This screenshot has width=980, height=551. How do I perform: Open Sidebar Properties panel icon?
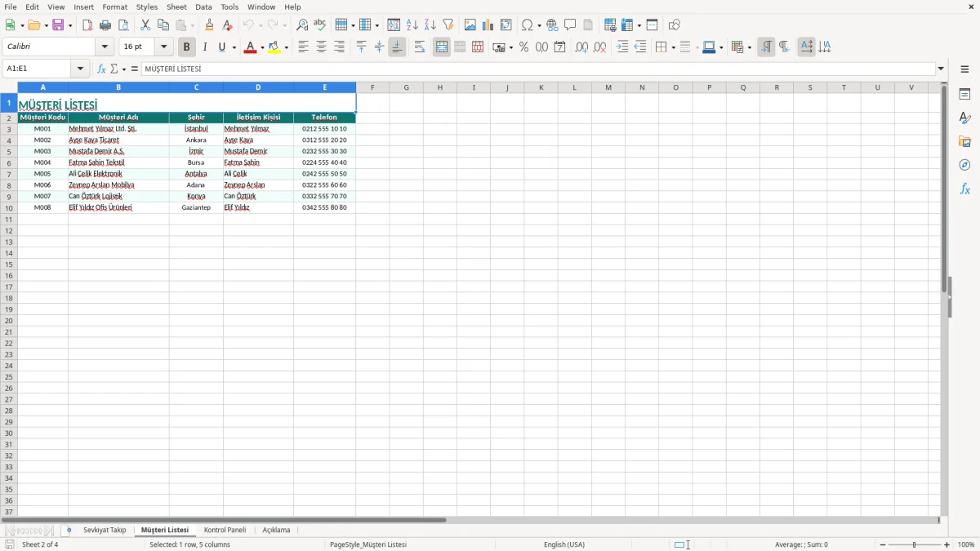point(964,95)
